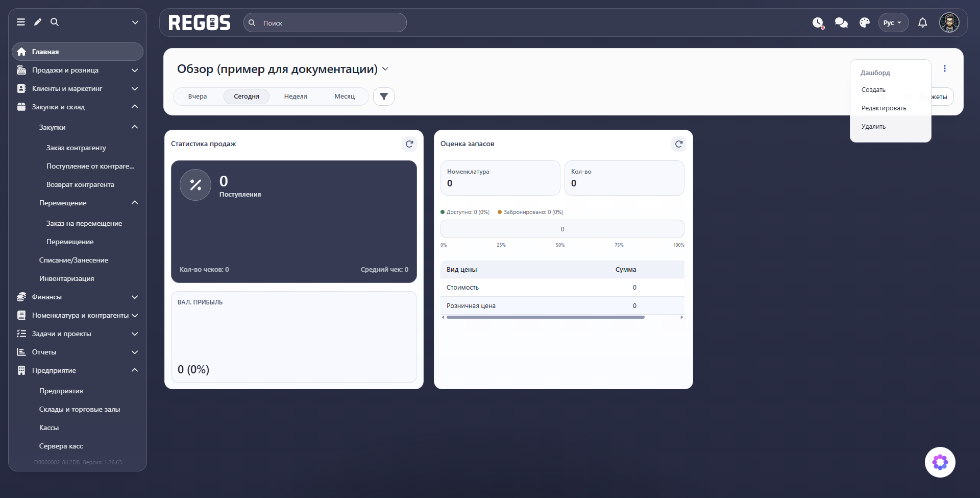Screen dimensions: 980x498
Task: Open the chat messages icon
Action: coord(841,22)
